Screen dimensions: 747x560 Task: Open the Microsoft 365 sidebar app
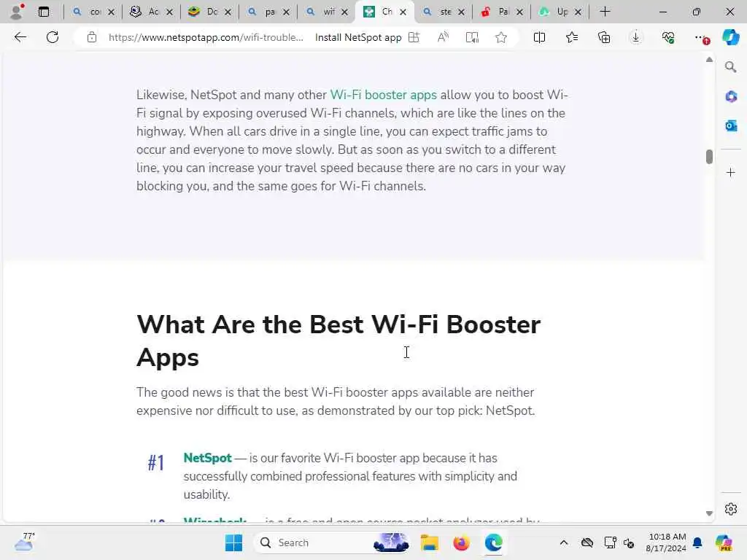(x=731, y=97)
